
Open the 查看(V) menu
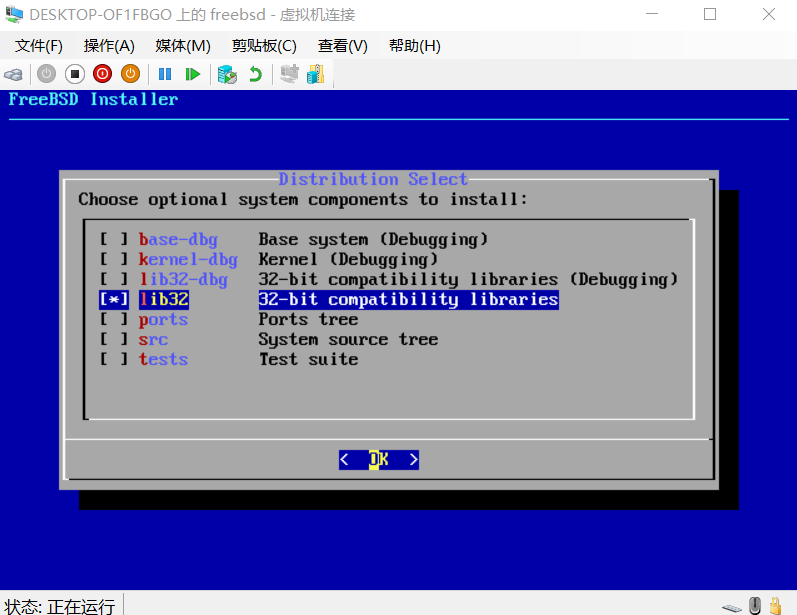(x=343, y=46)
